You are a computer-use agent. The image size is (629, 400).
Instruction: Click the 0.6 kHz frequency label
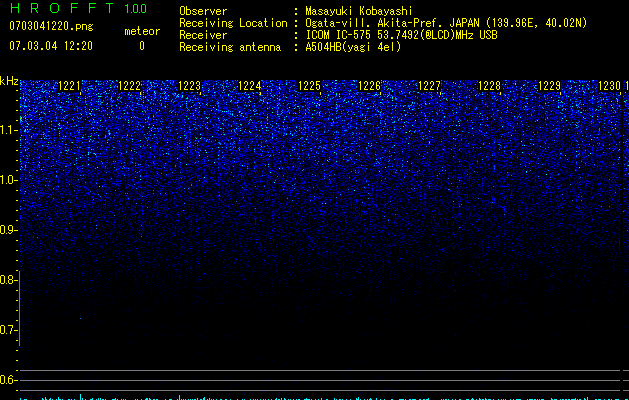pyautogui.click(x=8, y=380)
